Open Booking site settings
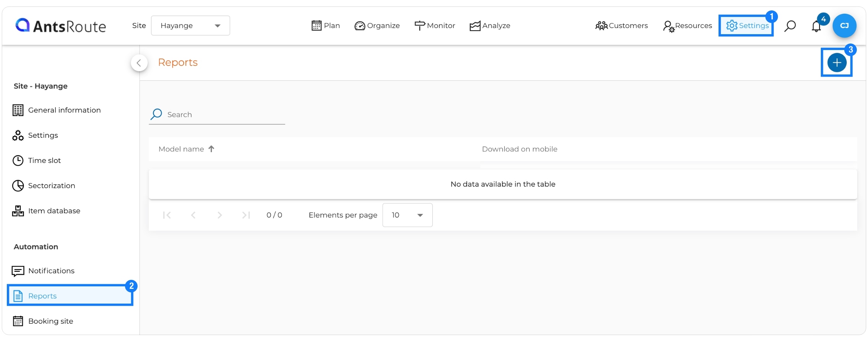The height and width of the screenshot is (341, 868). click(x=43, y=321)
